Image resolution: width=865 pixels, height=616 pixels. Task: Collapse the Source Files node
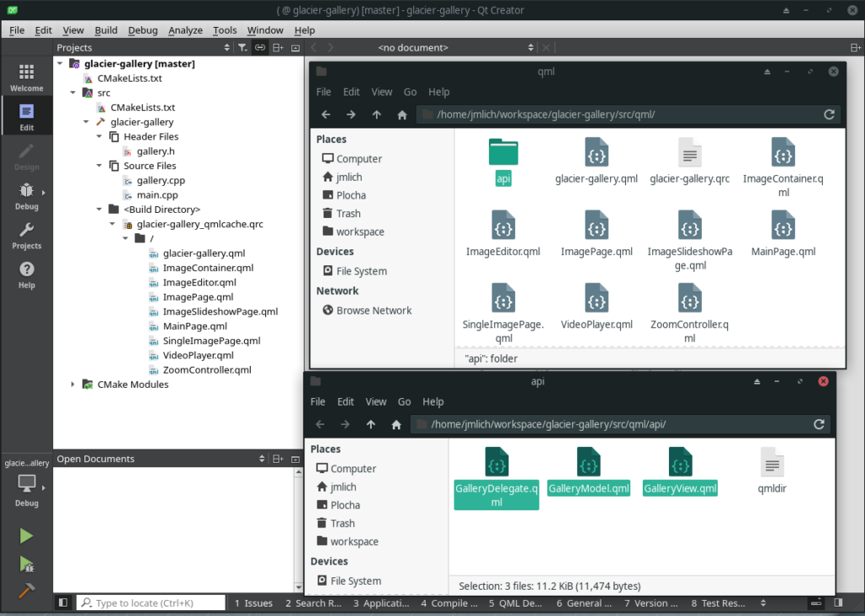tap(100, 166)
